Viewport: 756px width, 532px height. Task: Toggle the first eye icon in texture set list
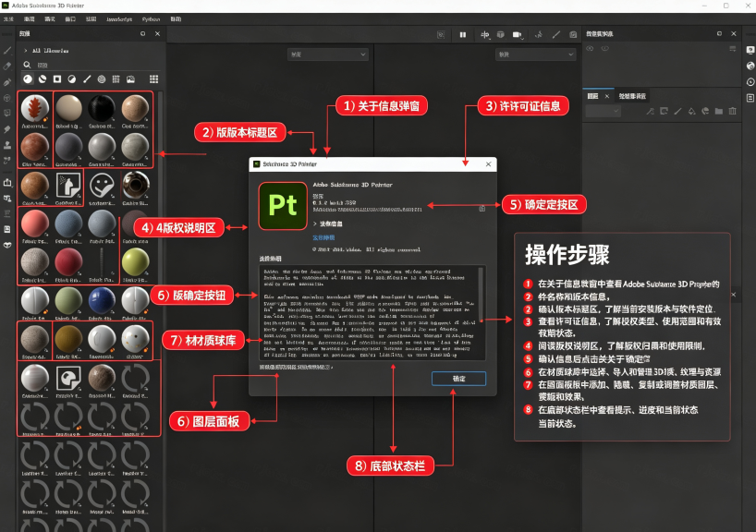pos(590,49)
